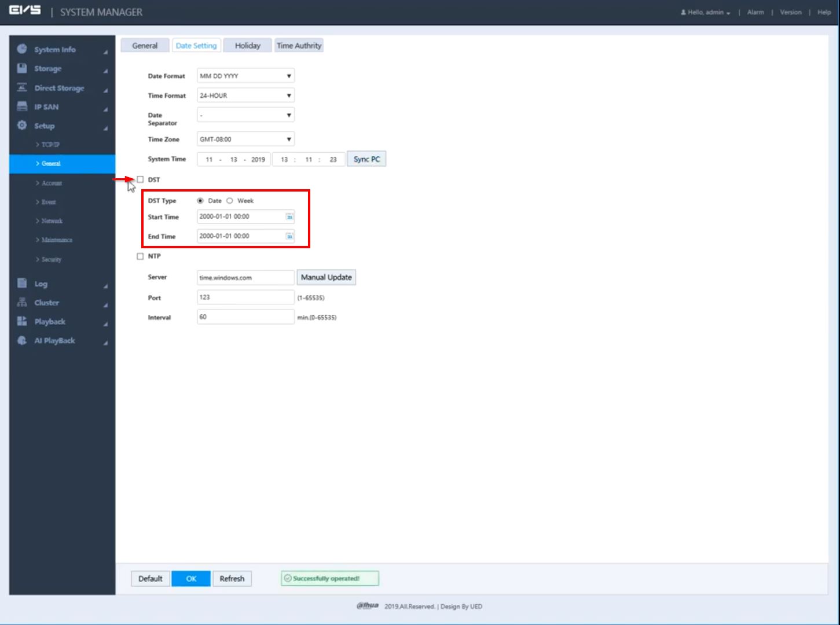840x625 pixels.
Task: Open the Hello, admin user dropdown
Action: coord(706,12)
